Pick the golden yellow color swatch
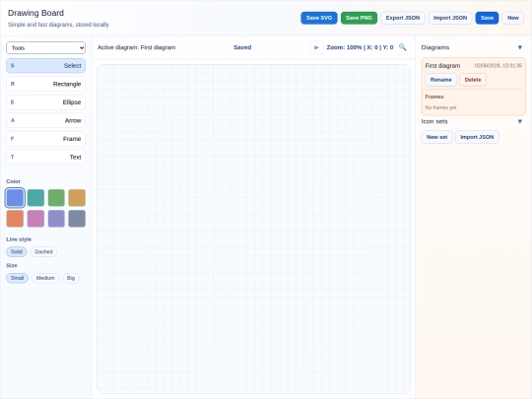 (x=77, y=198)
